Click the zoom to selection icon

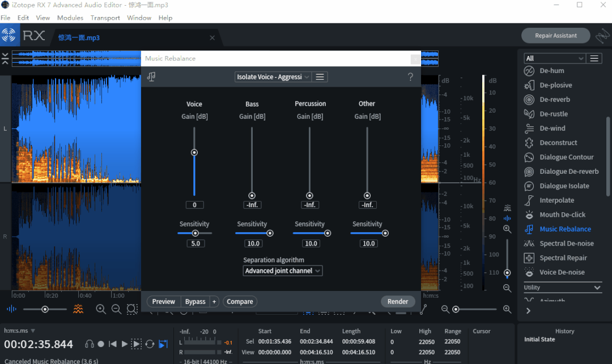132,309
